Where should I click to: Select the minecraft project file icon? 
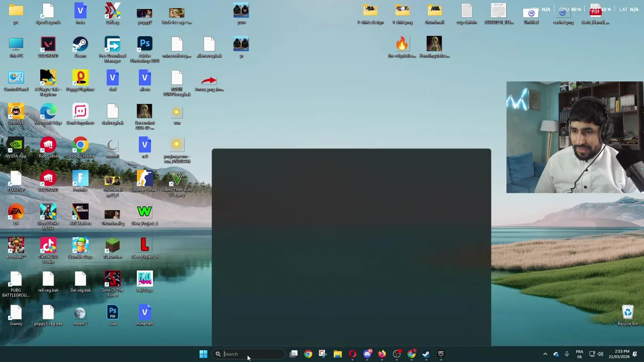coord(144,315)
